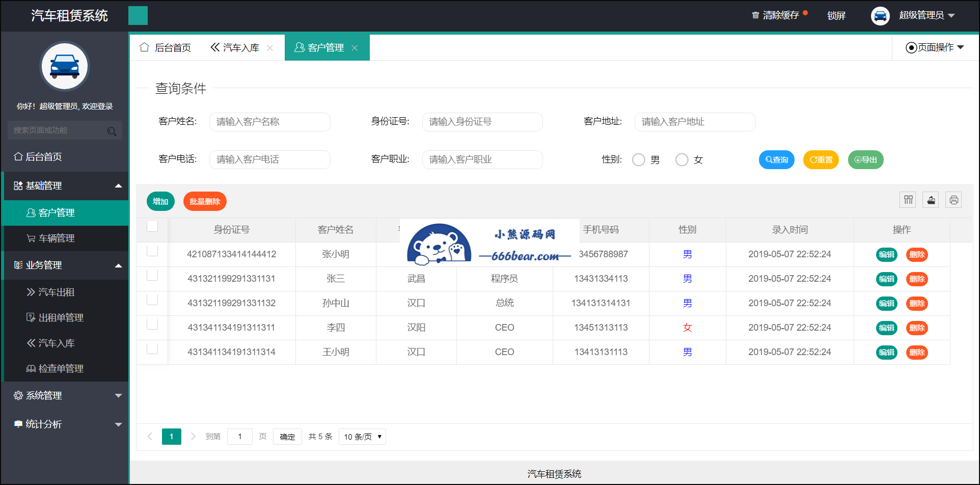980x485 pixels.
Task: Select the 男 gender radio button
Action: pos(639,160)
